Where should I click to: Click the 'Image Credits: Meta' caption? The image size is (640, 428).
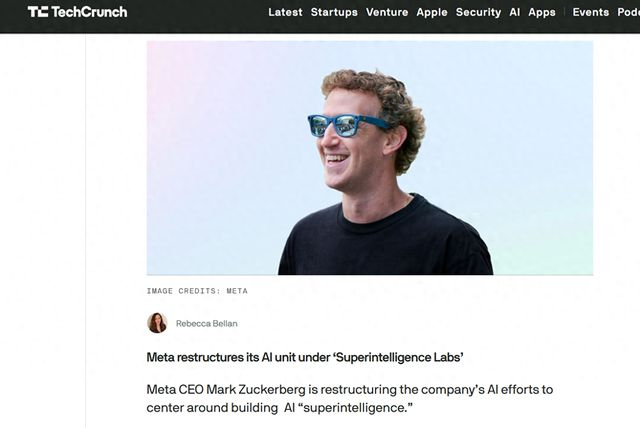(197, 291)
